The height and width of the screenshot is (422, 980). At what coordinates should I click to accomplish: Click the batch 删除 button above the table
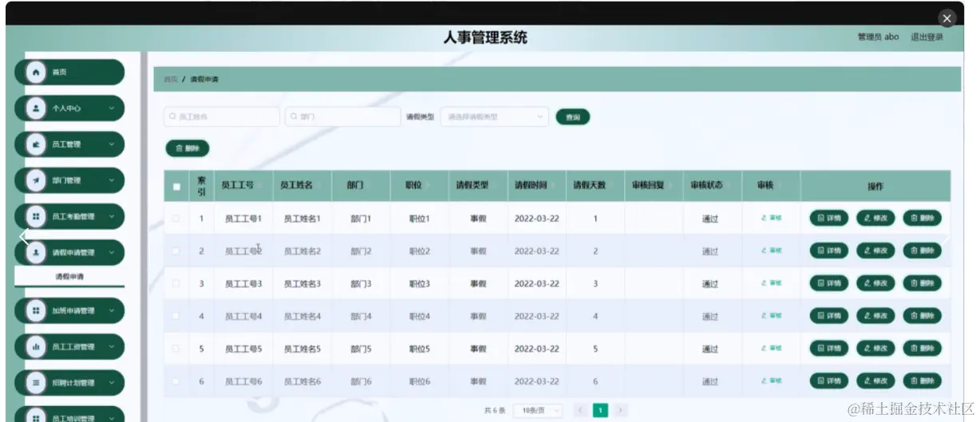(x=188, y=148)
